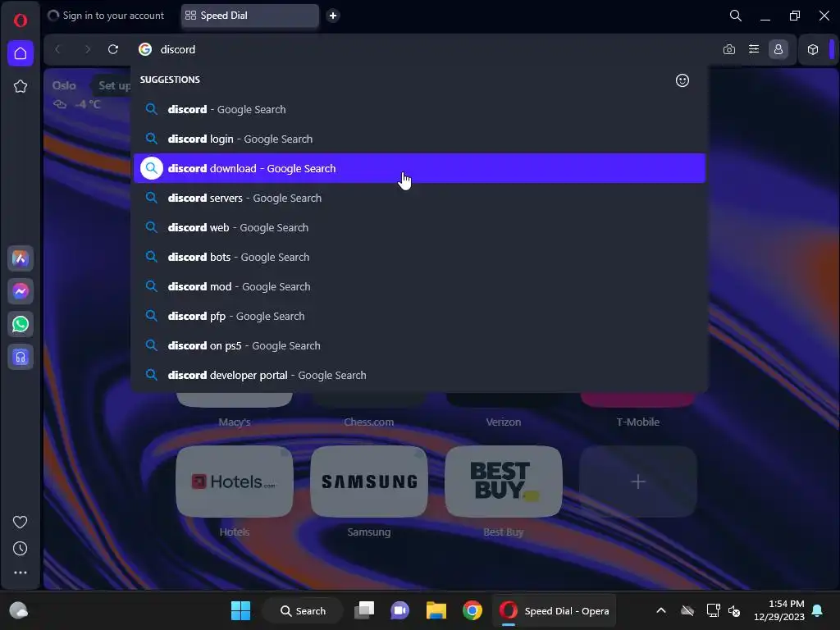Open bookmarks star icon in sidebar
The height and width of the screenshot is (630, 840).
(21, 86)
